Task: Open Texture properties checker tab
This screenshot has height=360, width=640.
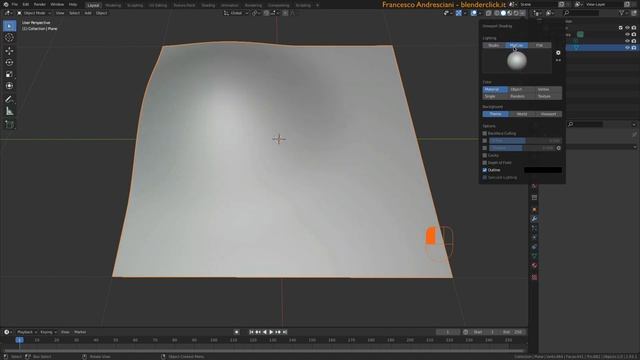Action: click(x=534, y=278)
